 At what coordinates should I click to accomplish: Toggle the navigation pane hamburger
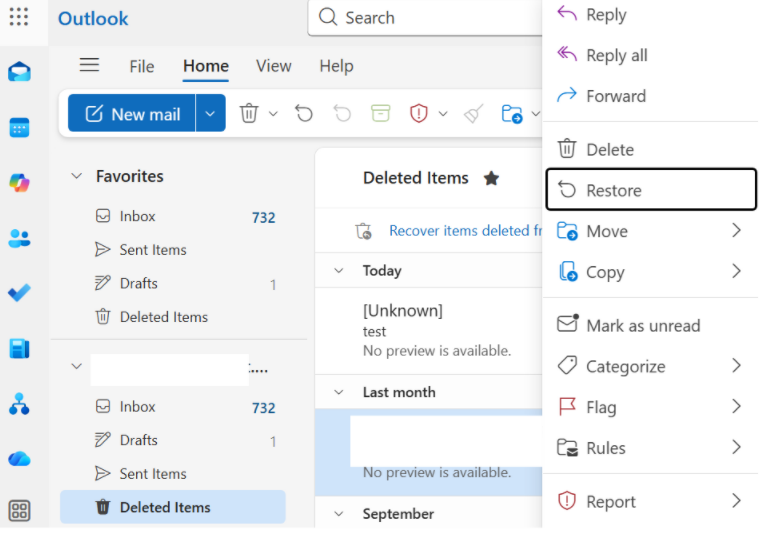coord(89,65)
